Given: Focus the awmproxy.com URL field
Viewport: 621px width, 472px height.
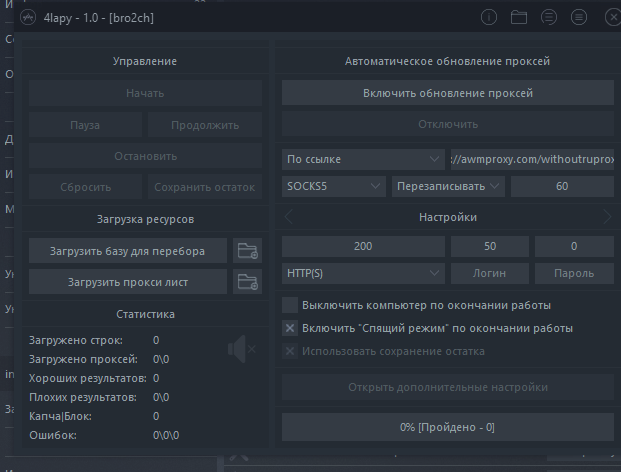Looking at the screenshot, I should (532, 159).
